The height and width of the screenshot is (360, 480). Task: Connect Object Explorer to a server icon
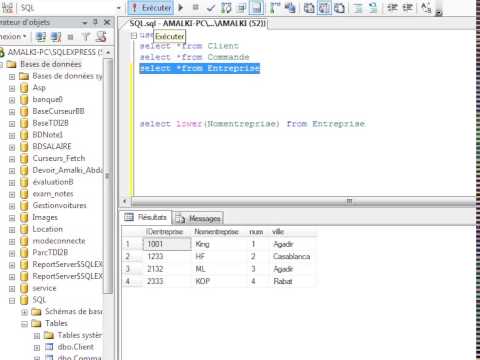[41, 36]
